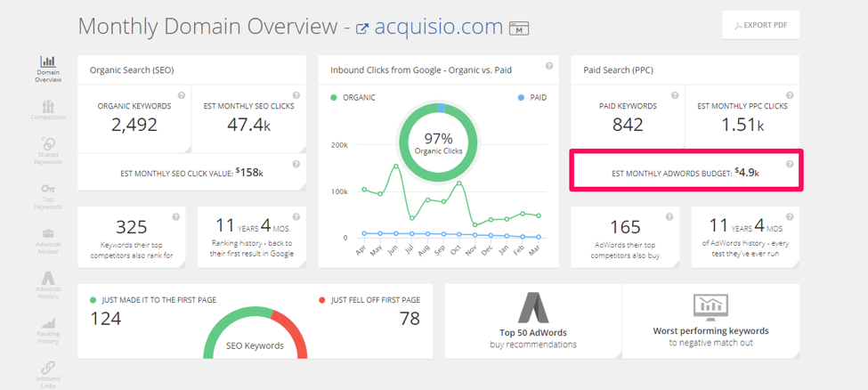Click help icon on Inbound Clicks chart

[549, 66]
